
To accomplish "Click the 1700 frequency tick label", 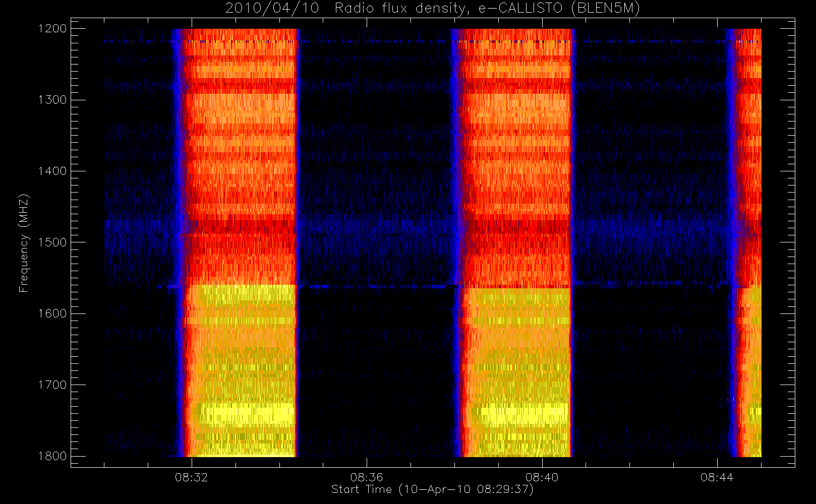I will pyautogui.click(x=52, y=385).
